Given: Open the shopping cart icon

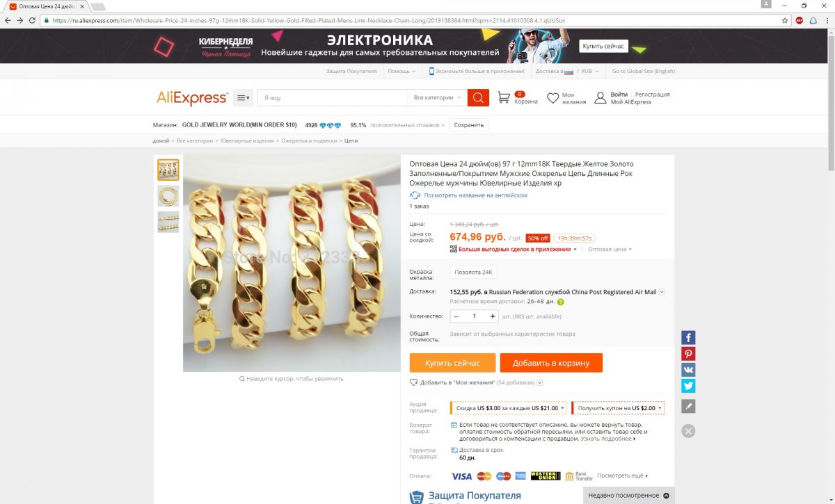Looking at the screenshot, I should coord(504,98).
